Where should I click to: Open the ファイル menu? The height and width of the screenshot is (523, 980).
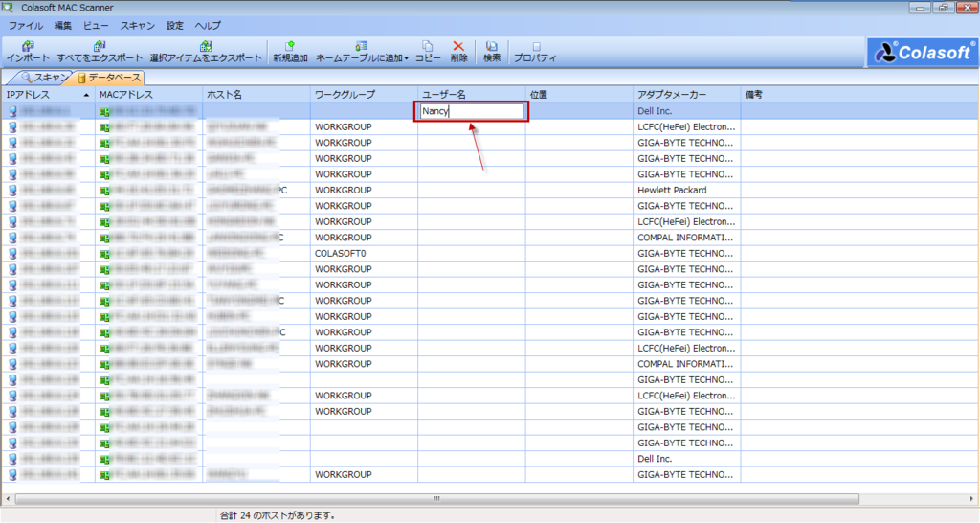pos(26,26)
